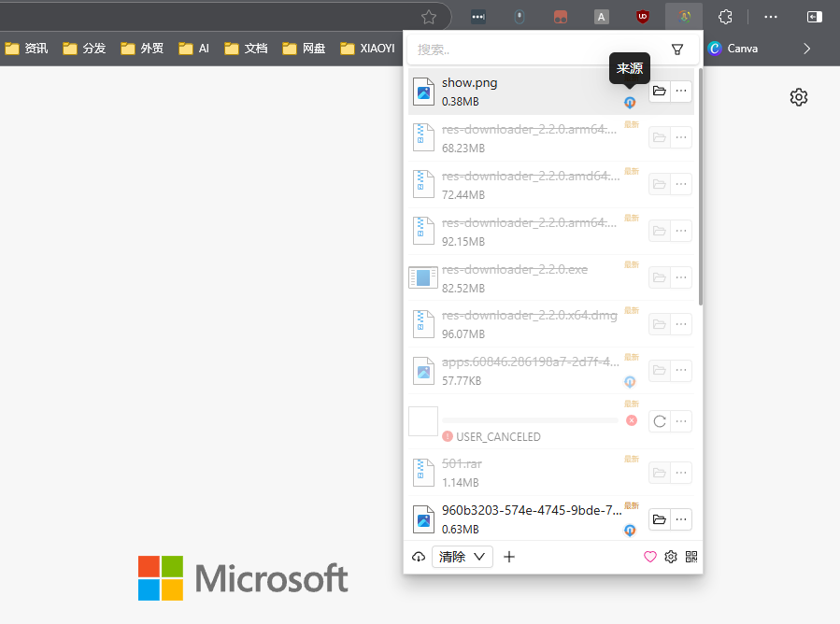Open the 网盘 bookmark folder
The width and height of the screenshot is (840, 624).
304,49
